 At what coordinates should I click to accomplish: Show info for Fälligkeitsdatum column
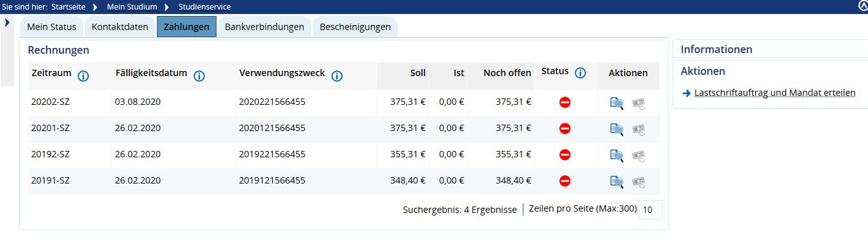click(x=199, y=76)
